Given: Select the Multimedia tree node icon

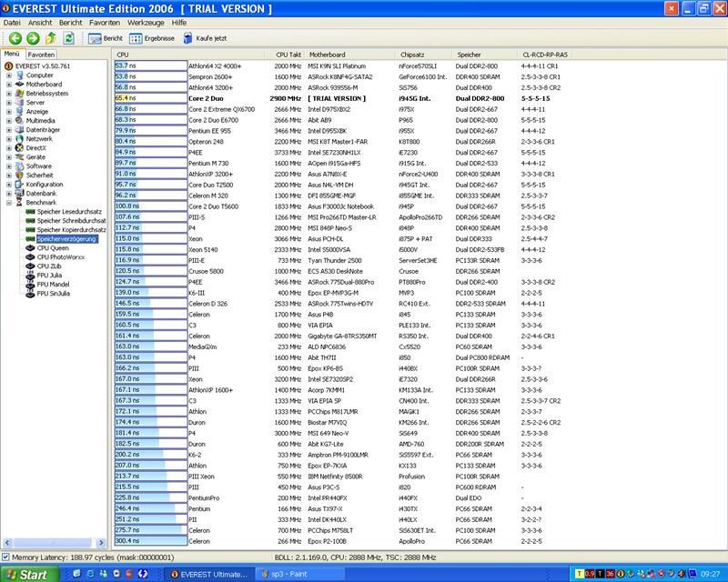Looking at the screenshot, I should click(19, 121).
